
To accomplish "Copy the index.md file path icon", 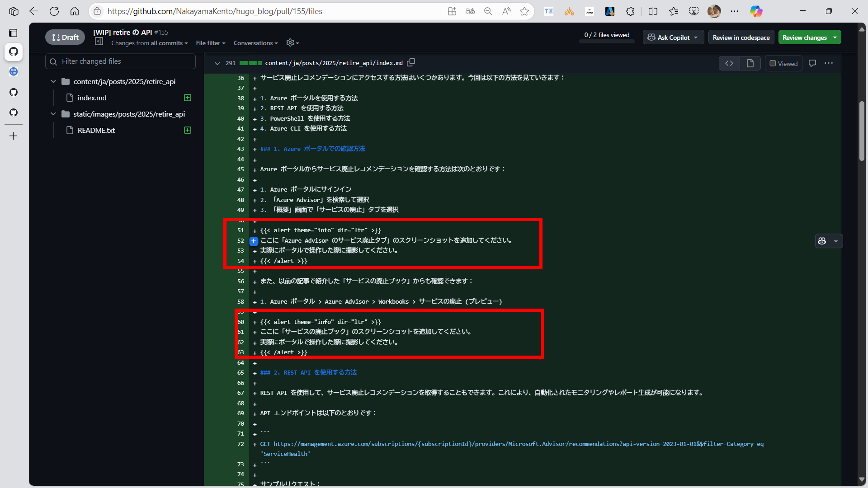I will (411, 63).
